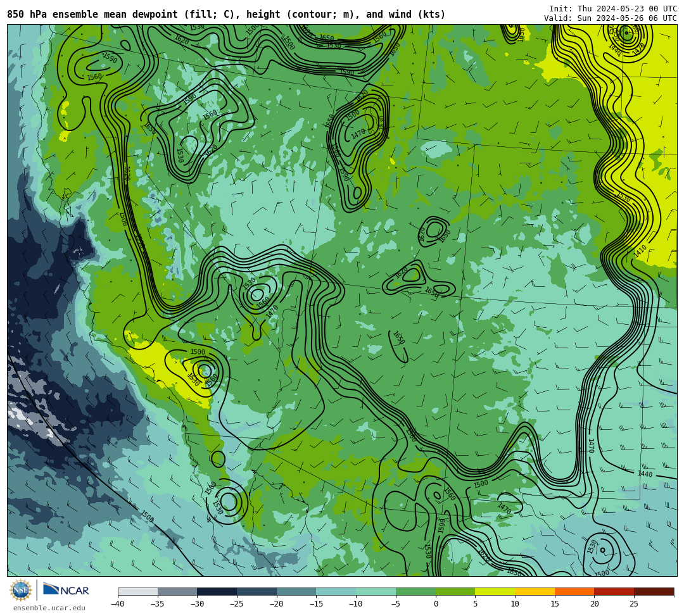Open the ensemble.ucar.edu link text
Image resolution: width=684 pixels, height=616 pixels.
(49, 608)
